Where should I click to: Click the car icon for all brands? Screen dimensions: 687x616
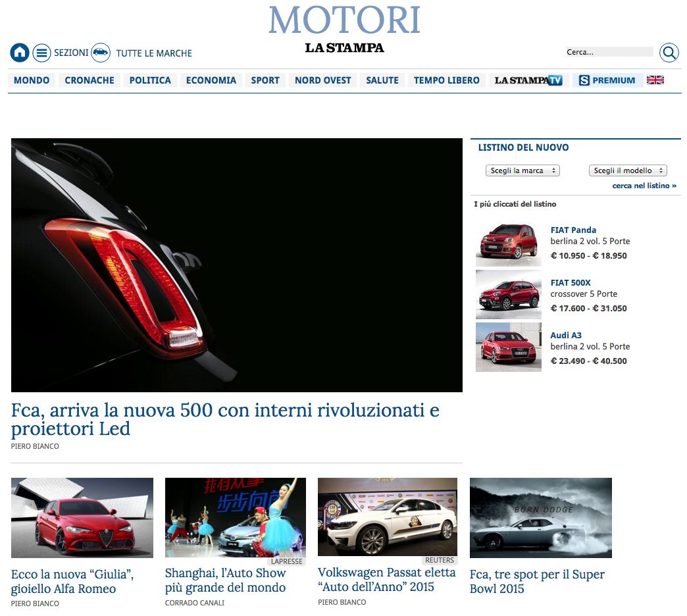pyautogui.click(x=101, y=53)
